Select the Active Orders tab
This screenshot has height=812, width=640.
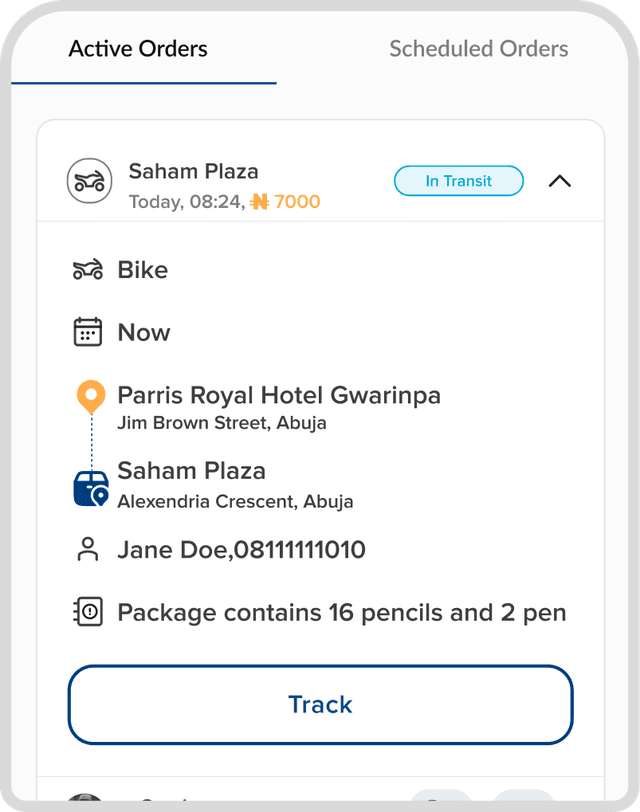[x=137, y=48]
